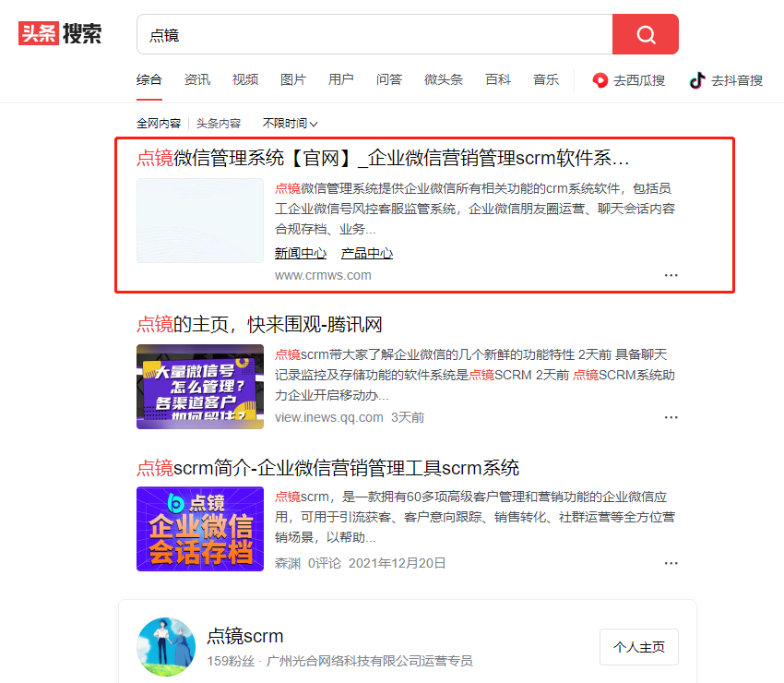Viewport: 784px width, 683px height.
Task: Open more options for view.inews.qq.com result
Action: [x=671, y=417]
